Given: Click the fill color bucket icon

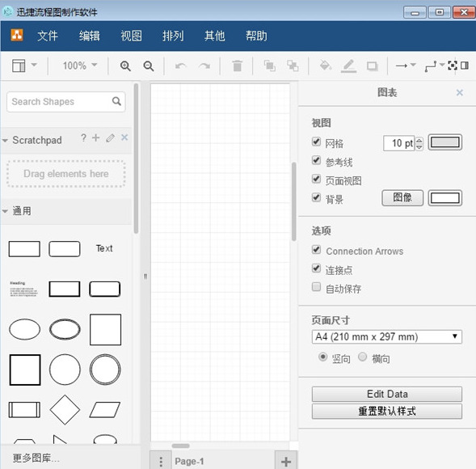Looking at the screenshot, I should [x=325, y=65].
